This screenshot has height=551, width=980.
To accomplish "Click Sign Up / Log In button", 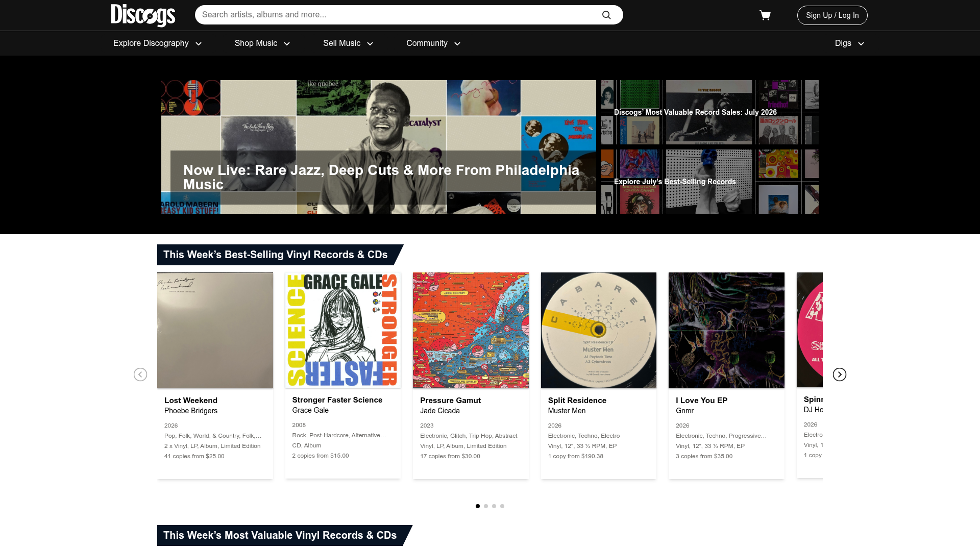I will [x=832, y=15].
